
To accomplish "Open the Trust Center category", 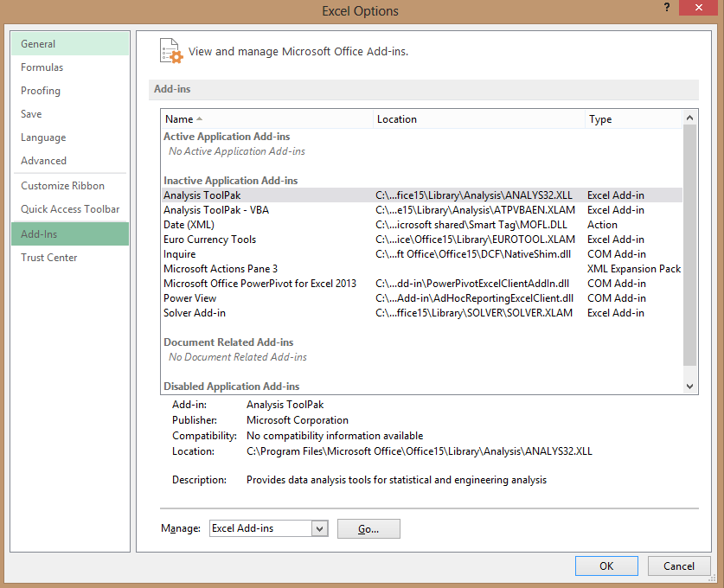I will pos(70,258).
